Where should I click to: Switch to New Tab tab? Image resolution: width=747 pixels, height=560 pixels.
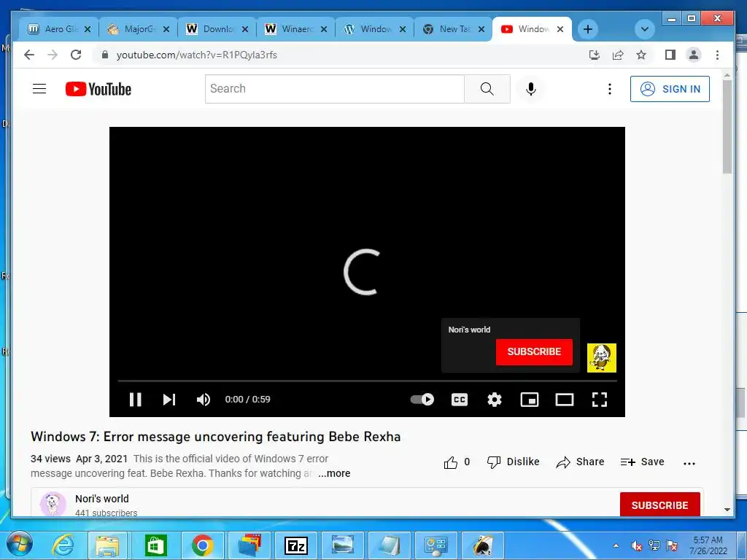click(x=454, y=29)
